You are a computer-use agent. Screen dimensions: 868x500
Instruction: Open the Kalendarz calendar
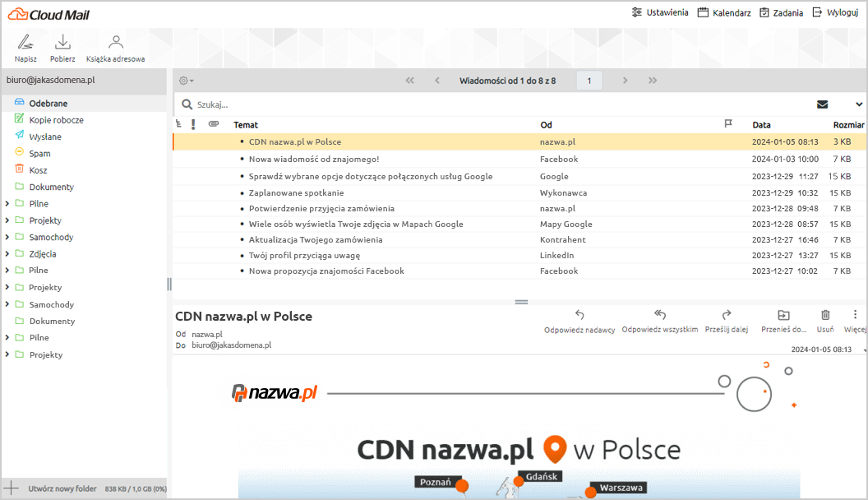724,12
